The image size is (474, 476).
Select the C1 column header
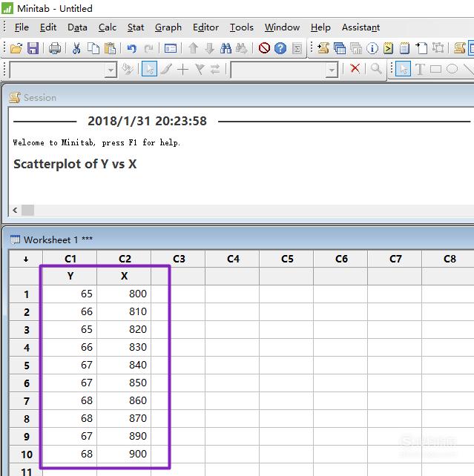[x=70, y=259]
